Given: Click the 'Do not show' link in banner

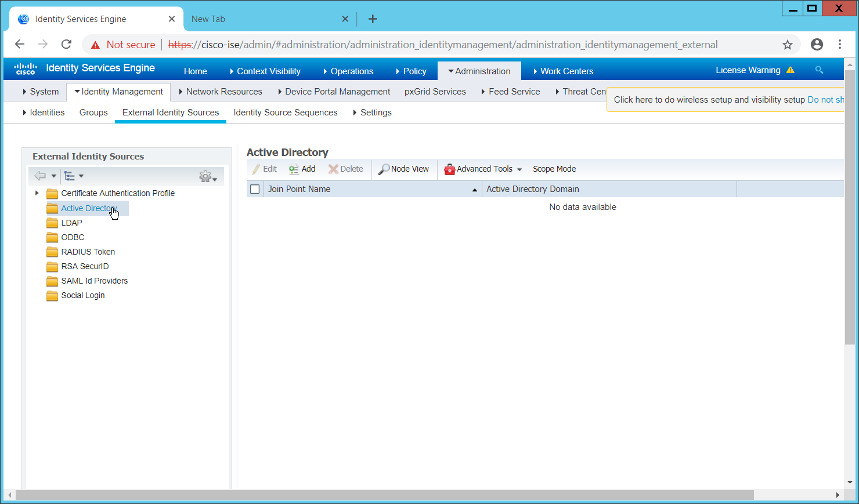Looking at the screenshot, I should (x=825, y=100).
